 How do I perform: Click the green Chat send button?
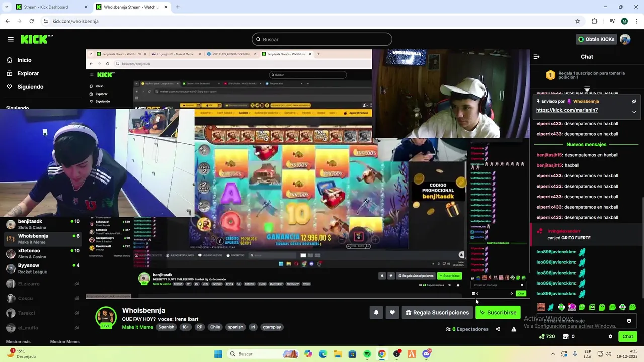(x=628, y=337)
